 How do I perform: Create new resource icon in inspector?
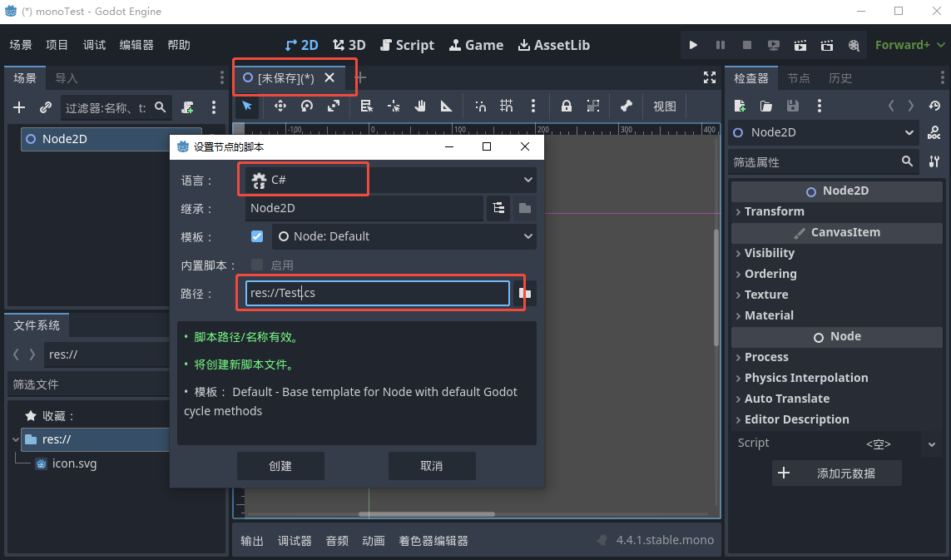(x=740, y=107)
